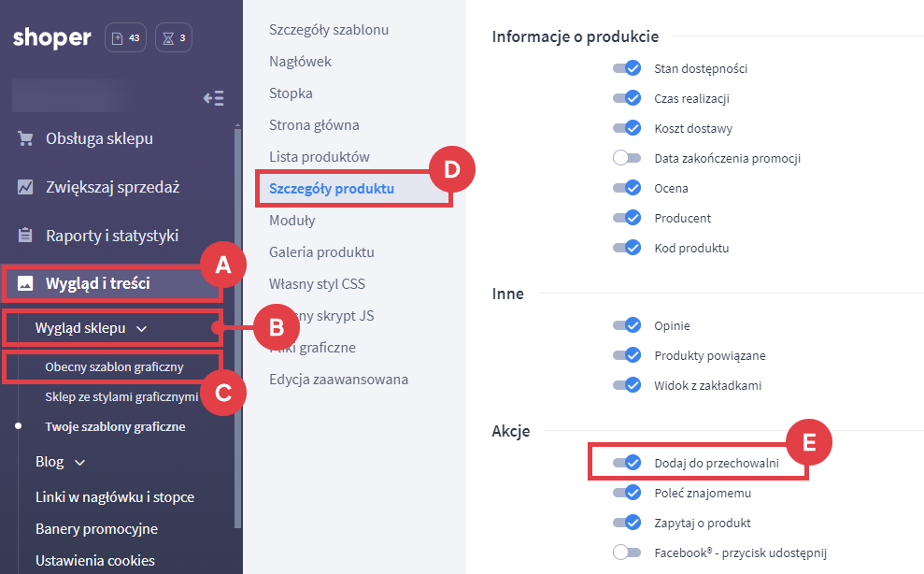Select the Galeria produktu menu item

[x=321, y=251]
